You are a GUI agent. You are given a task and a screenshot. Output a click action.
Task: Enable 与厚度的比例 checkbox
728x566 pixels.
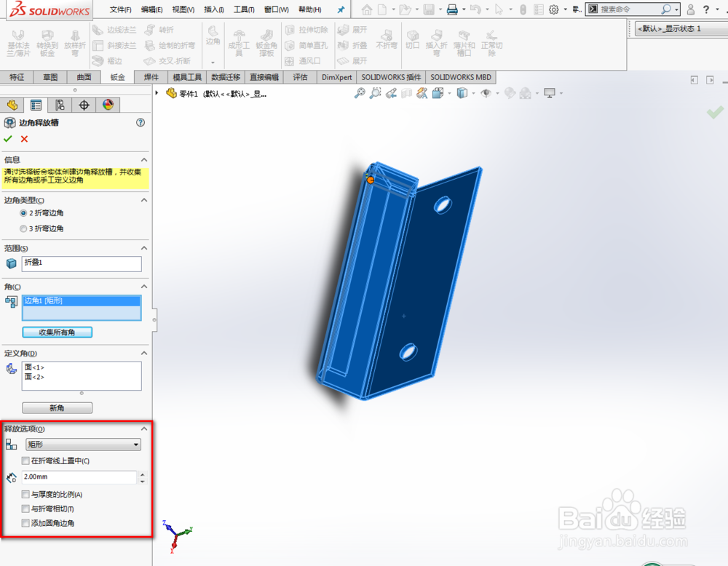pos(25,495)
